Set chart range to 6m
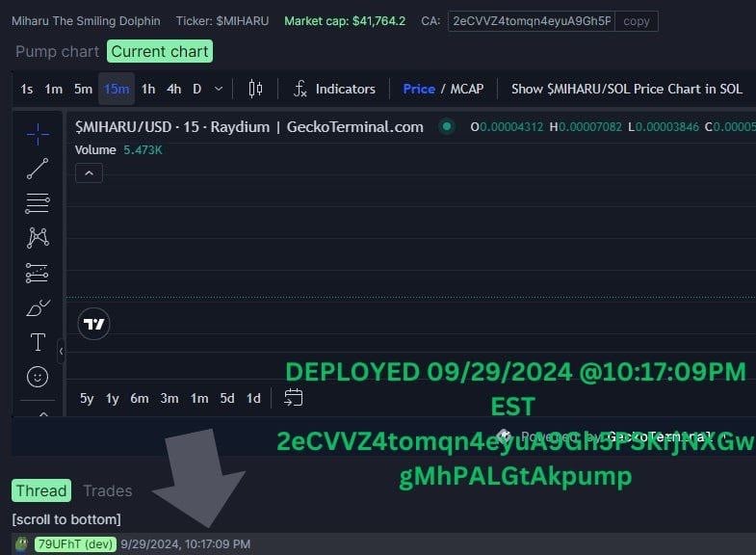The height and width of the screenshot is (555, 756). (140, 398)
